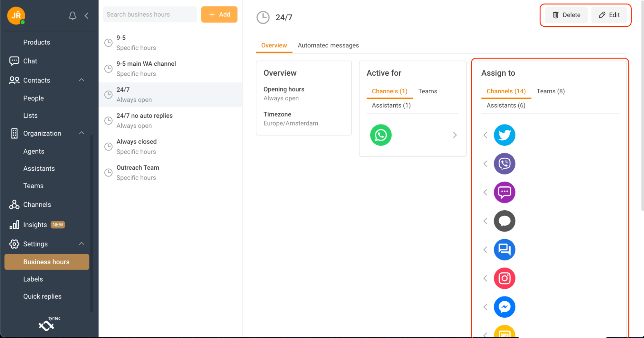Screen dimensions: 644x338
Task: Click the Organization building icon
Action: 14,133
